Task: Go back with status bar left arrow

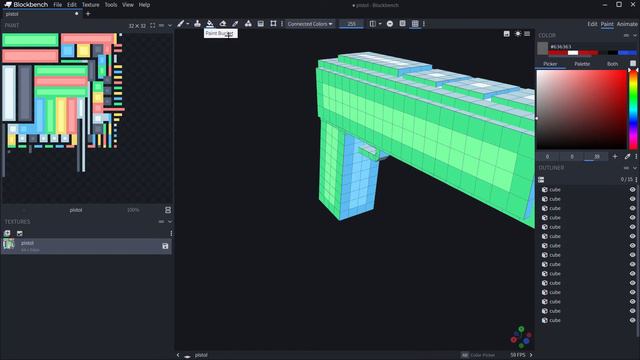Action: pos(178,355)
